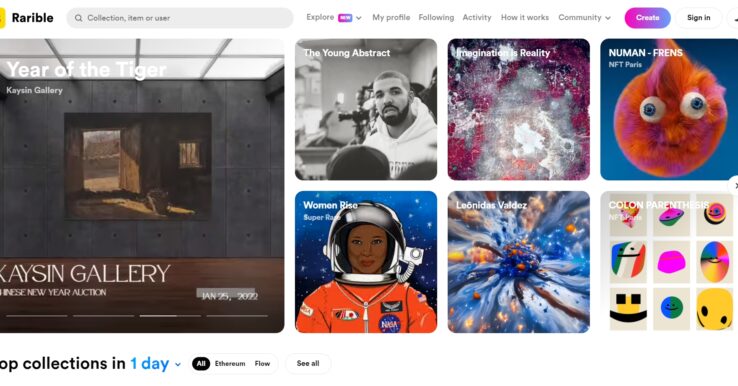This screenshot has height=386, width=738.
Task: Open the Women Rise card
Action: [x=366, y=262]
